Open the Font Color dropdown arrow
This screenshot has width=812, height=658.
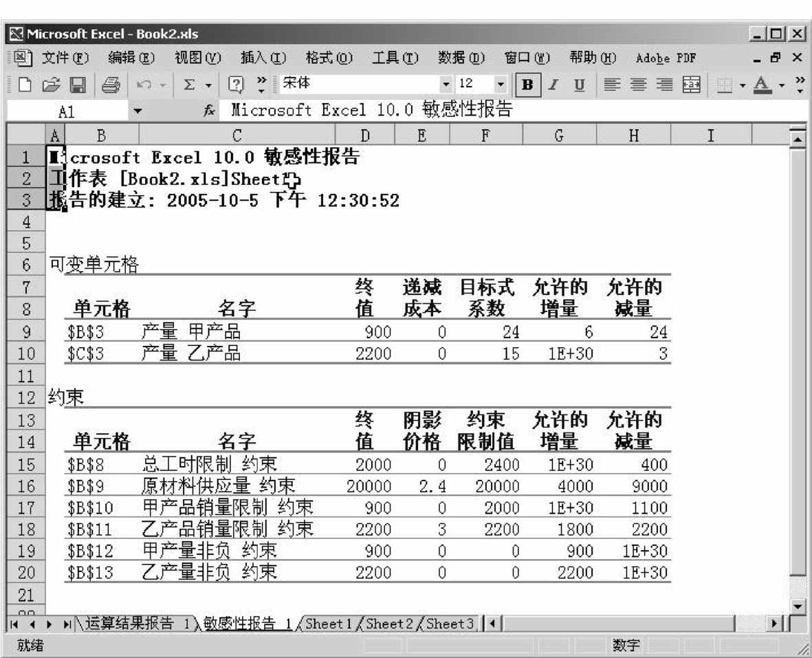782,85
